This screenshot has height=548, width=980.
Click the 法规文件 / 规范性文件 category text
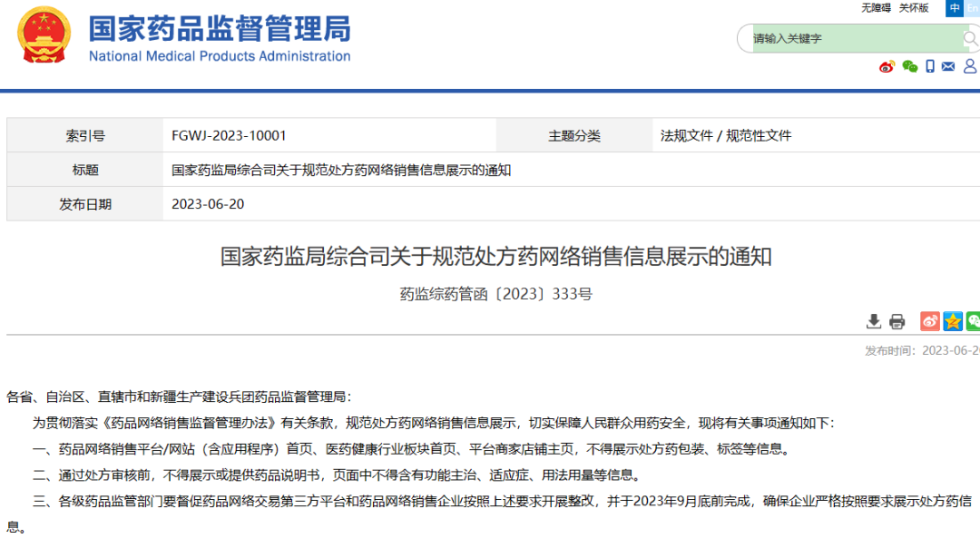tap(726, 136)
